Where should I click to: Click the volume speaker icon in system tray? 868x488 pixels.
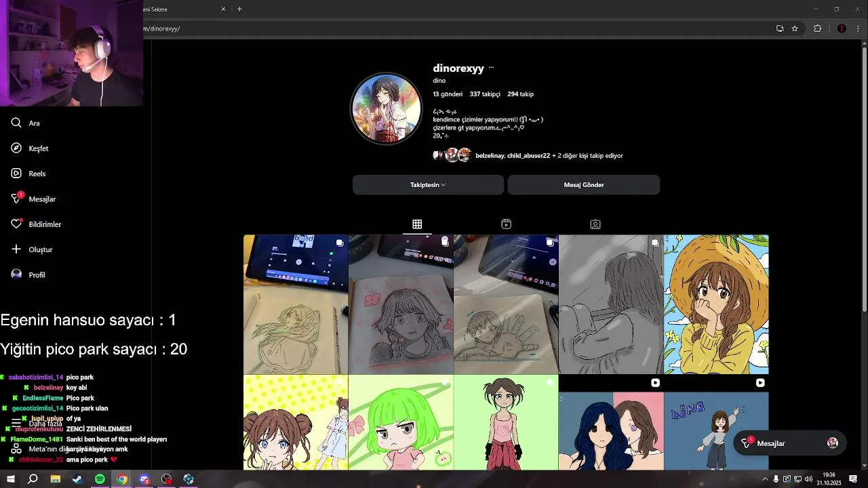(808, 479)
